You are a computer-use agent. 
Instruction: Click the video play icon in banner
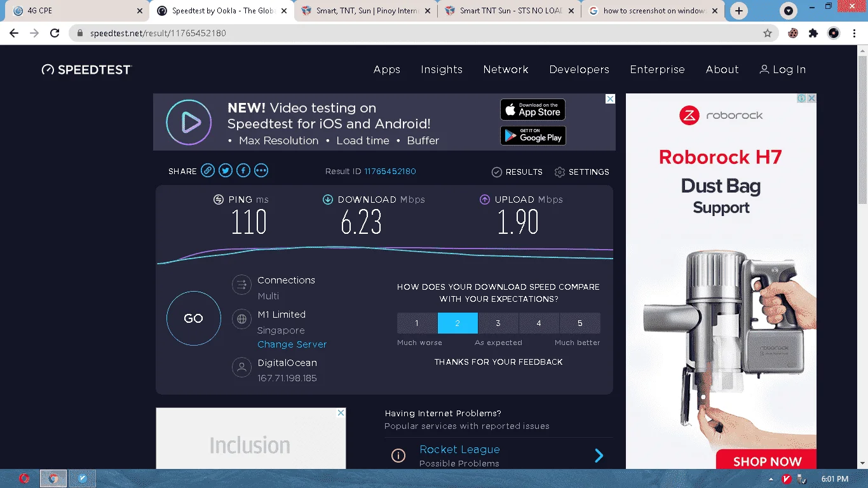click(189, 122)
